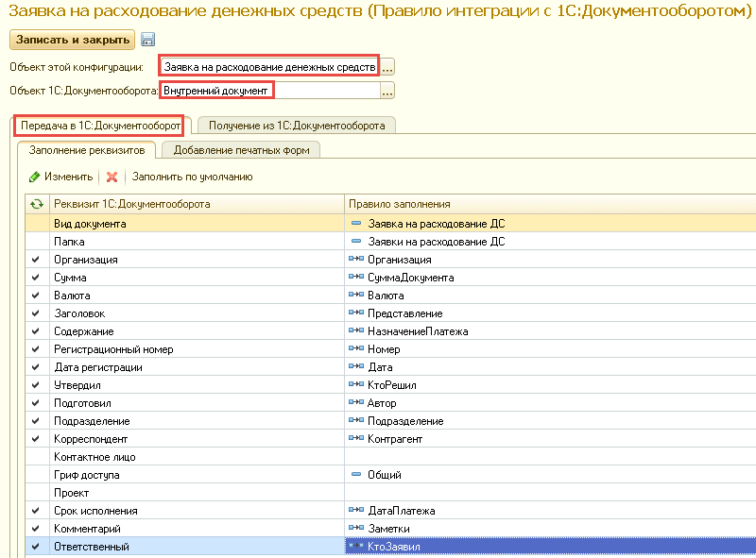Select the Контактное лицо attribute row
This screenshot has width=756, height=558.
pyautogui.click(x=390, y=457)
